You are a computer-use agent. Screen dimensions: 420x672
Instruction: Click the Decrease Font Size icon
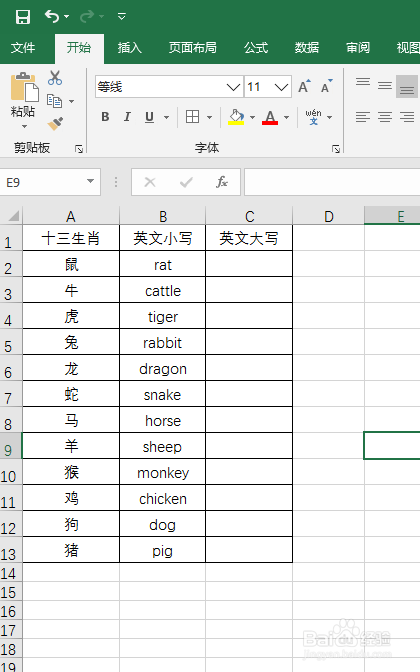(x=327, y=87)
